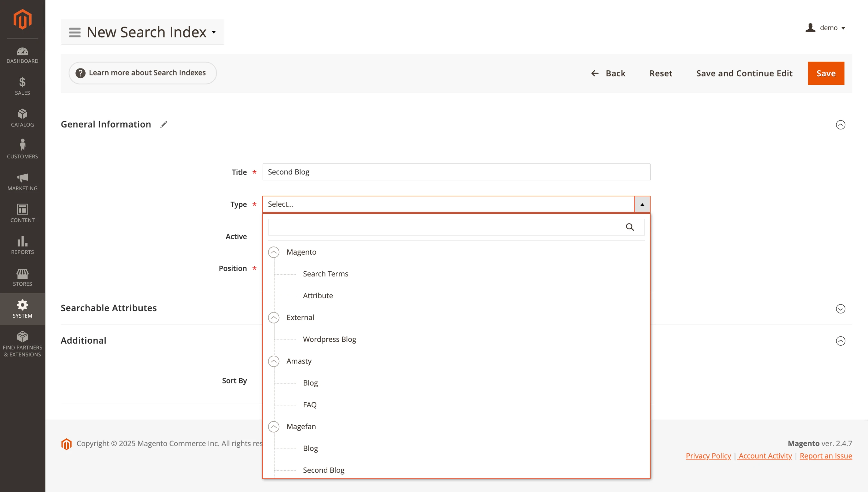This screenshot has width=868, height=492.
Task: Click the search magnifier inside the Type dropdown
Action: 629,227
